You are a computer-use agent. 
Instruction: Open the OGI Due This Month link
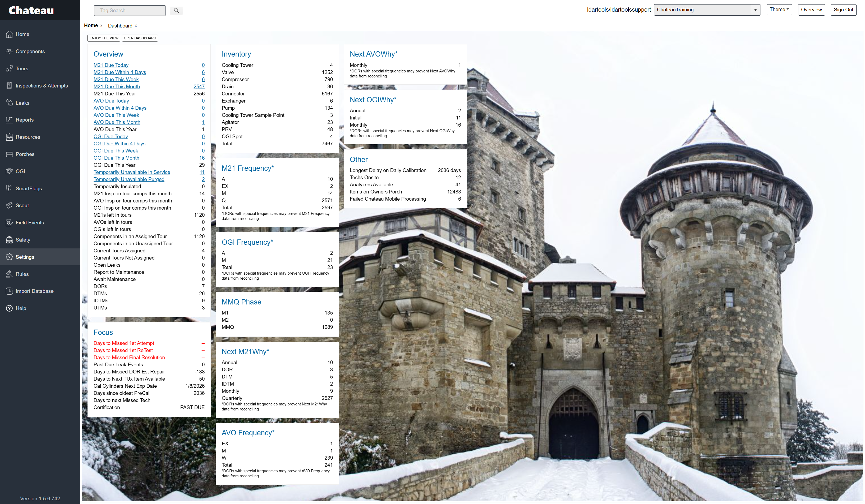(x=116, y=158)
